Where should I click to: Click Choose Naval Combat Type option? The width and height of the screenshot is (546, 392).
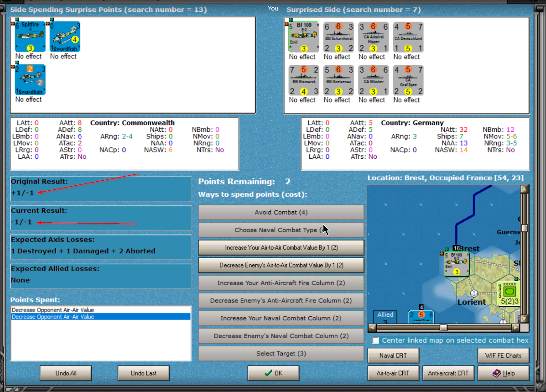coord(281,230)
